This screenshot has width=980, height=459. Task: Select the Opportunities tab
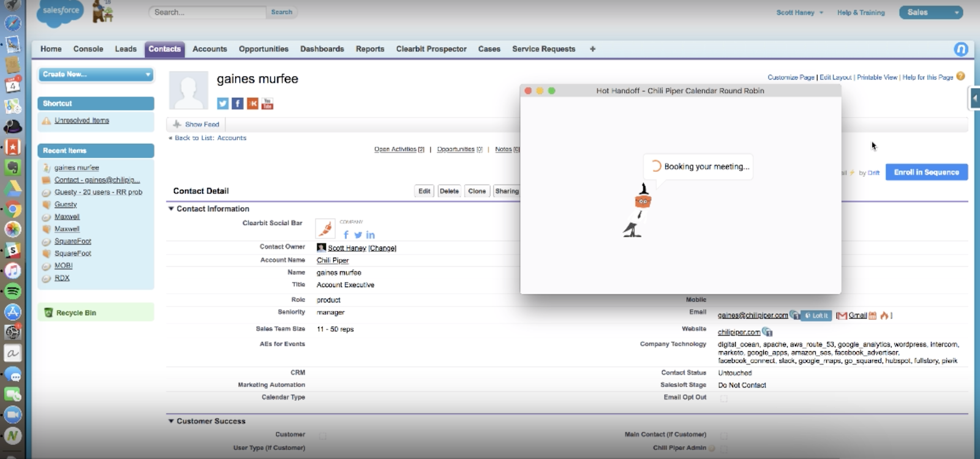[x=263, y=49]
